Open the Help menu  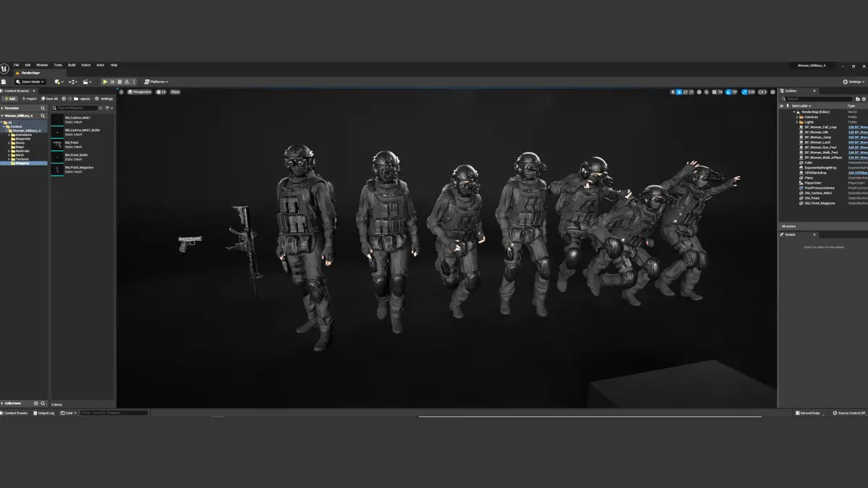coord(114,65)
